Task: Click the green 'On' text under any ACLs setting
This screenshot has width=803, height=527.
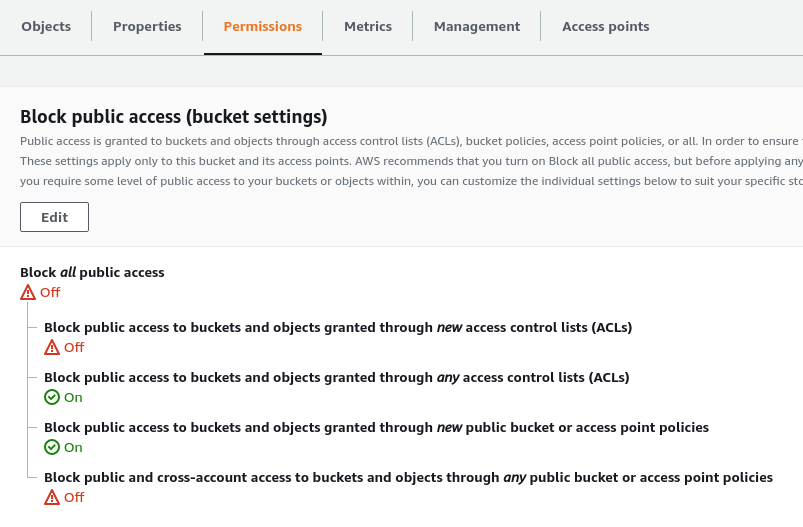Action: 73,398
